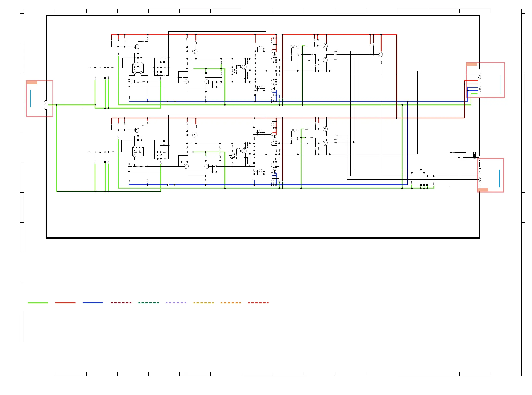Click the rightmost transistor in the upper circuit
The image size is (532, 395).
pyautogui.click(x=380, y=54)
